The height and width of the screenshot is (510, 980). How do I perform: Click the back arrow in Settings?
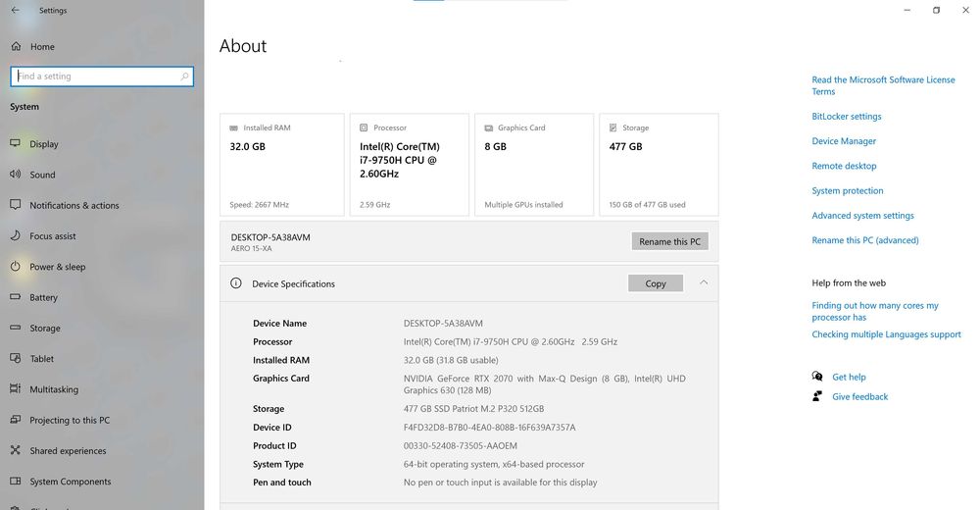[x=15, y=10]
